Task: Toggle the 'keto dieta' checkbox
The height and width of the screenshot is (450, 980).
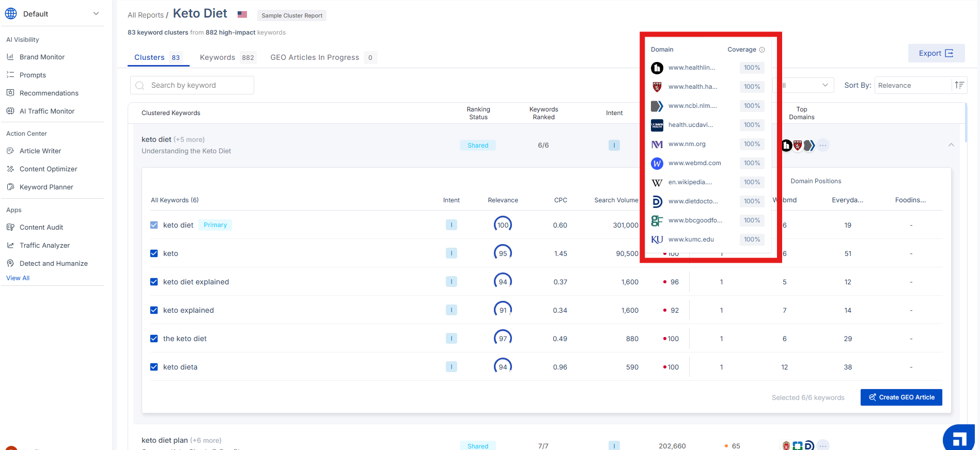Action: [x=154, y=367]
